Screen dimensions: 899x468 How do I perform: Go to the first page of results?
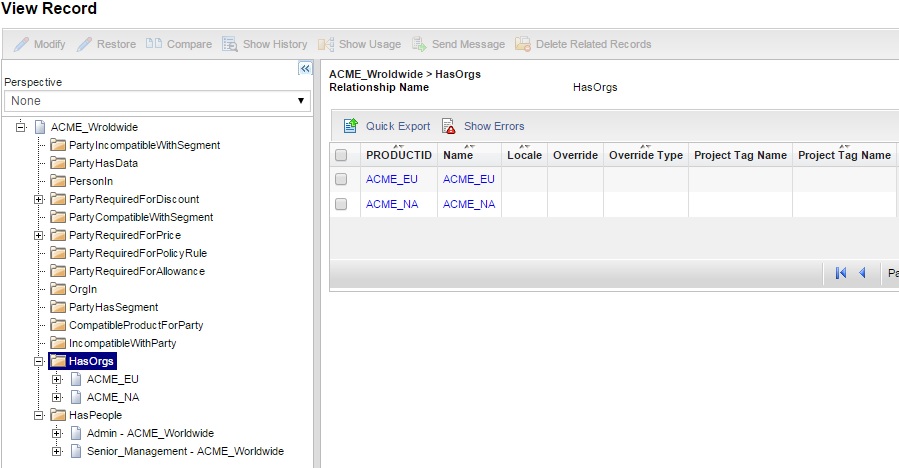click(x=841, y=273)
